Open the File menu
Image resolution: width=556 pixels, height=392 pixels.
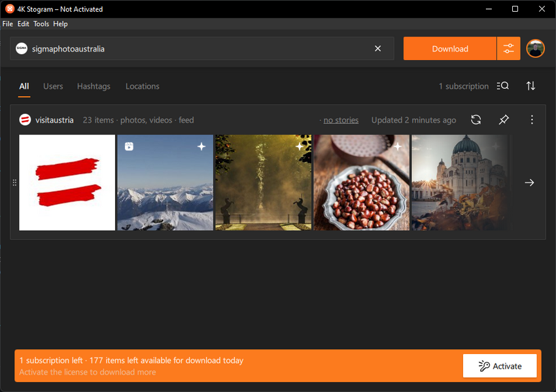point(7,24)
